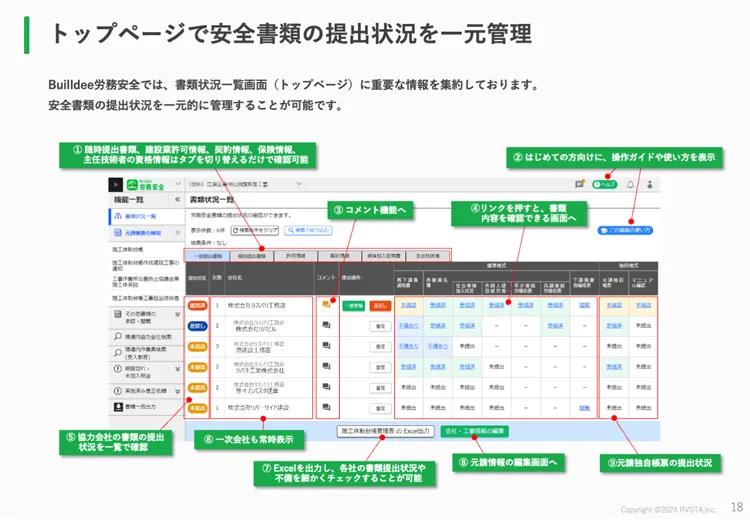
Task: Open the message icon in the top bar
Action: coord(579,184)
